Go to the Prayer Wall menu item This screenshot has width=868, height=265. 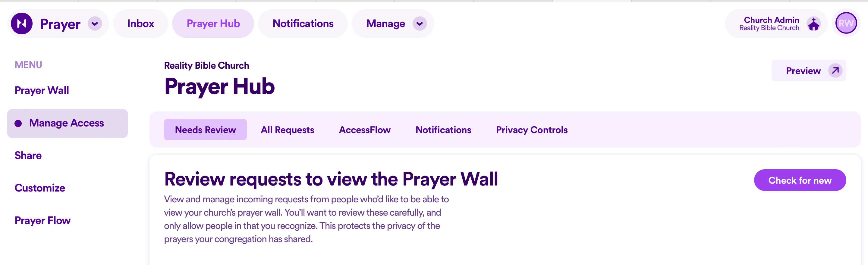tap(42, 90)
